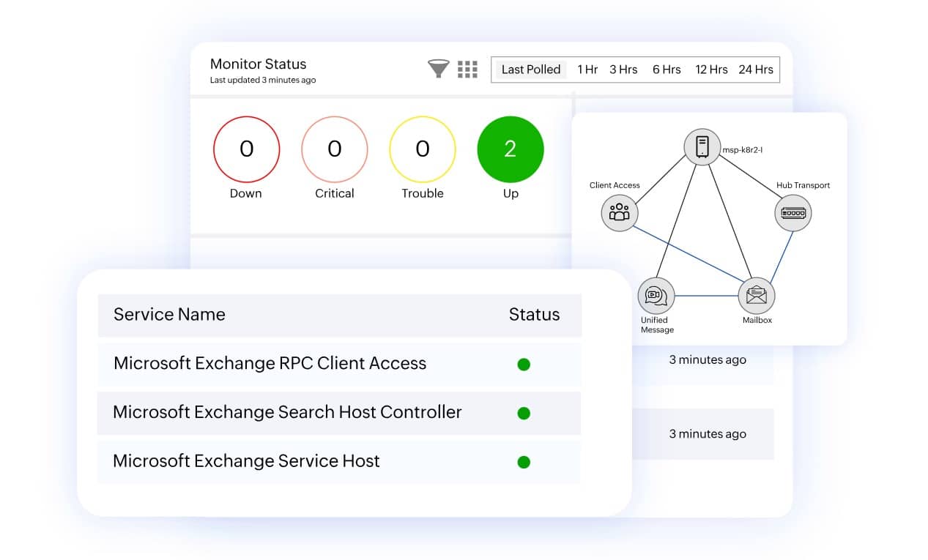Click the Hub Transport label in topology map

pyautogui.click(x=803, y=185)
